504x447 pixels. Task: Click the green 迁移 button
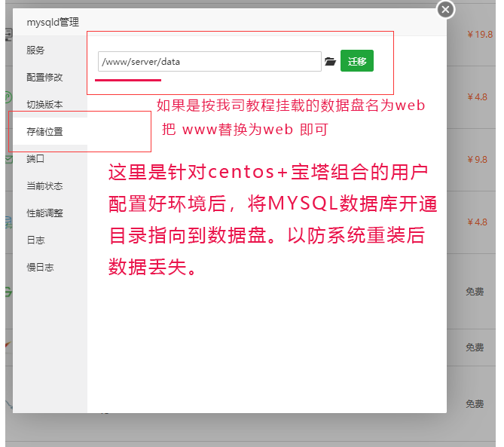tap(357, 62)
